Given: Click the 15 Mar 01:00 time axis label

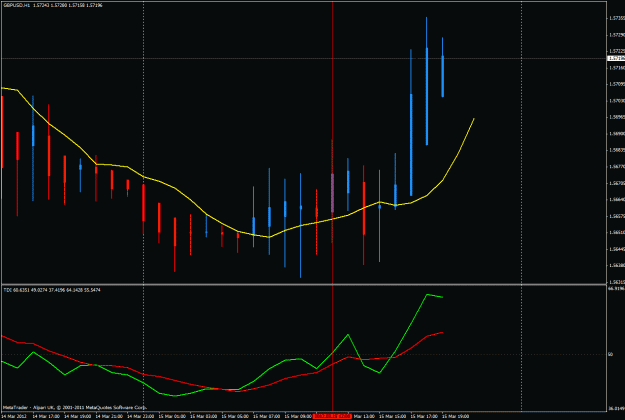Looking at the screenshot, I should tap(172, 416).
